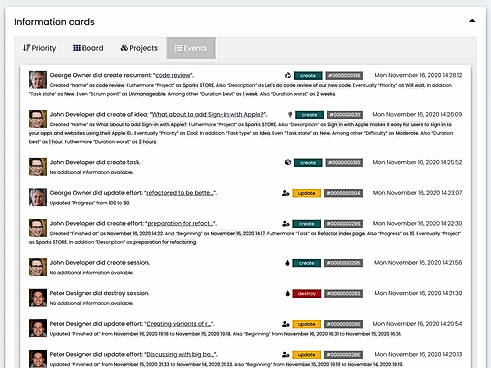Switch to the Priority tab
Viewport: 491px width, 368px height.
(x=40, y=48)
